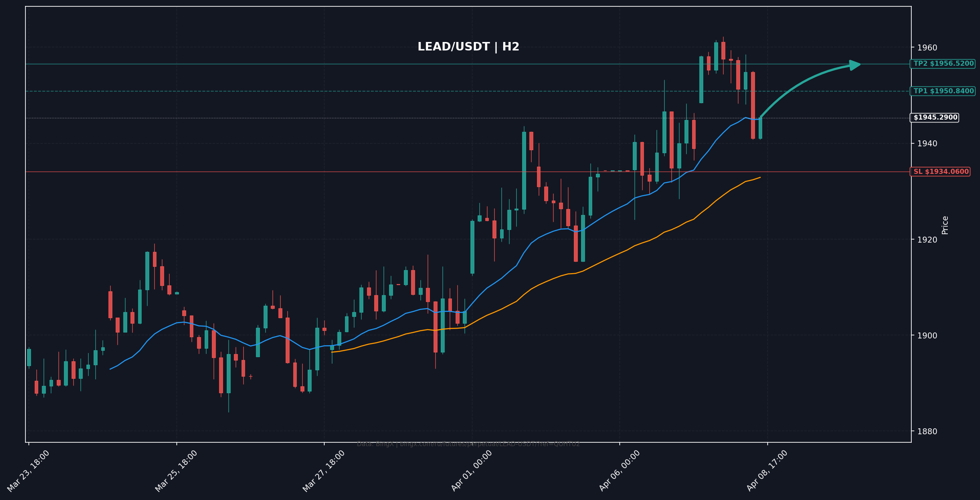Click the Apr 01, 00:00 time label
This screenshot has width=980, height=500.
coord(471,471)
